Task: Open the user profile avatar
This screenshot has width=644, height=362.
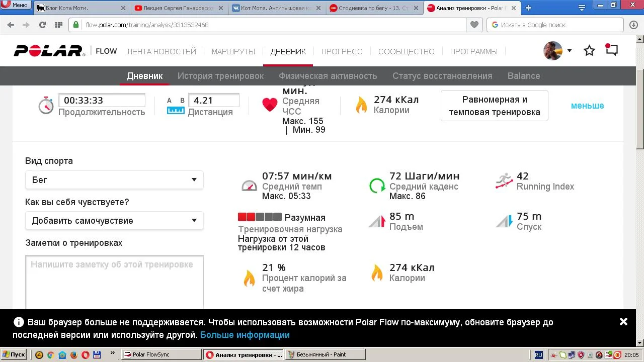Action: point(553,51)
